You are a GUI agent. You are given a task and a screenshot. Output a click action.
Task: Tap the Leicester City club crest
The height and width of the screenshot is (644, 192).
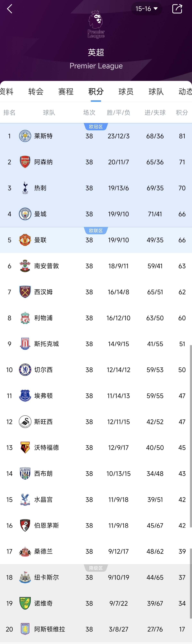click(x=25, y=136)
